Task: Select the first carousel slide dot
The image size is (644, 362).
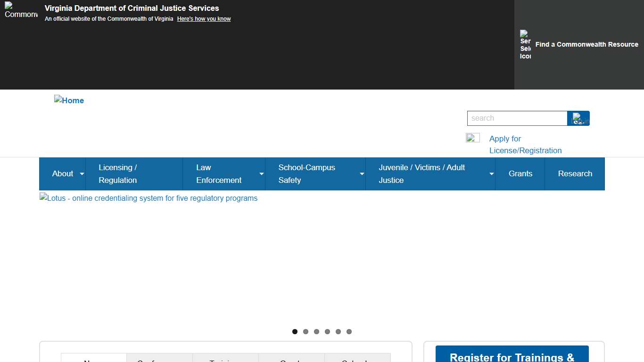Action: click(295, 332)
